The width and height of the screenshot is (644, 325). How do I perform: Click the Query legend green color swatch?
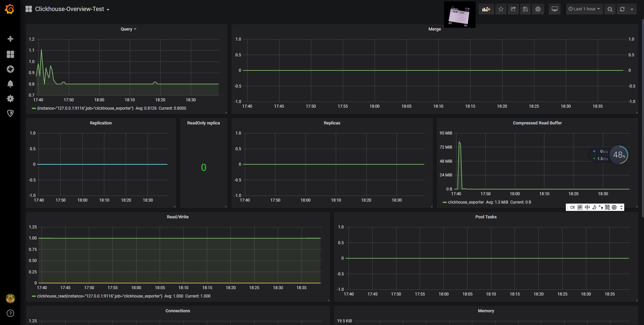coord(34,108)
